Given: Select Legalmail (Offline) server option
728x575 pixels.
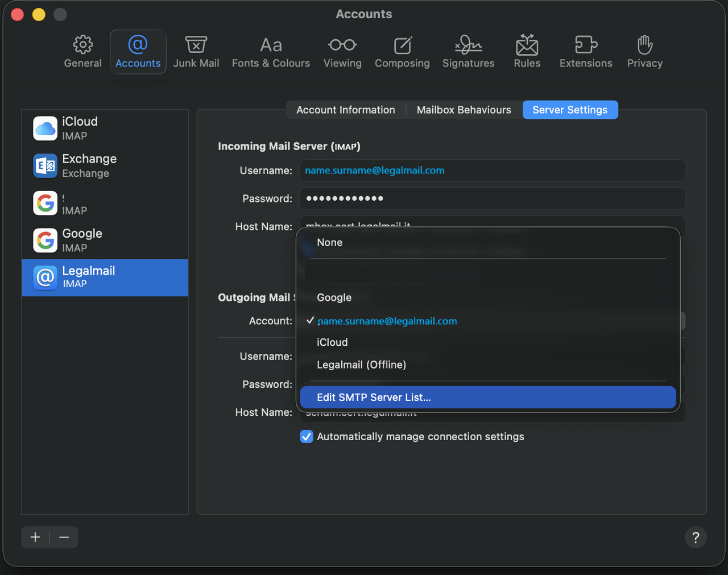Looking at the screenshot, I should (x=362, y=365).
